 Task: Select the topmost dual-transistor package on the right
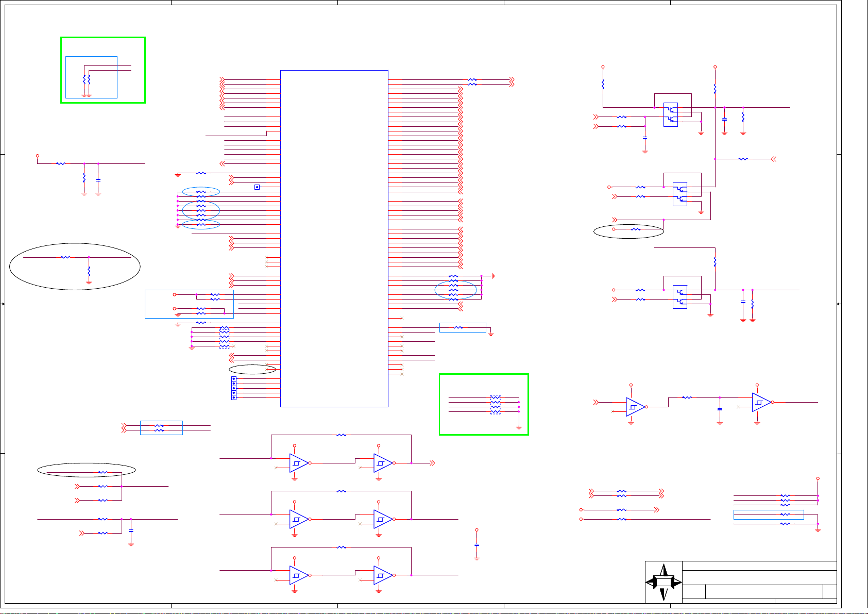click(x=670, y=114)
